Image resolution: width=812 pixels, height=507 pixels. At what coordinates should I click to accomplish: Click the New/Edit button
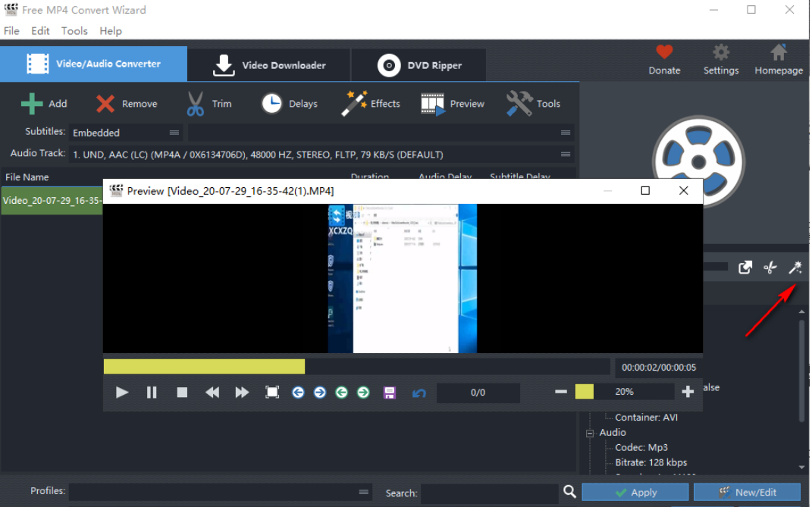coord(747,493)
